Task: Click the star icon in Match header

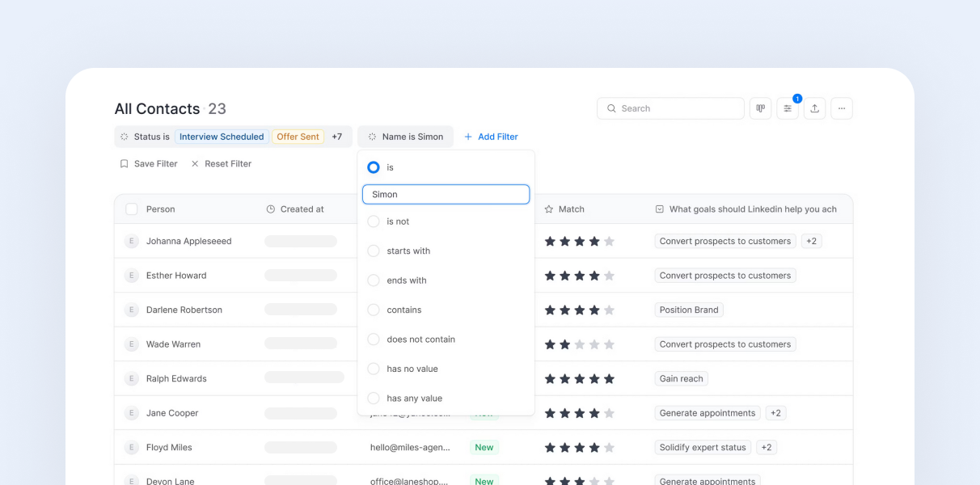Action: [549, 209]
